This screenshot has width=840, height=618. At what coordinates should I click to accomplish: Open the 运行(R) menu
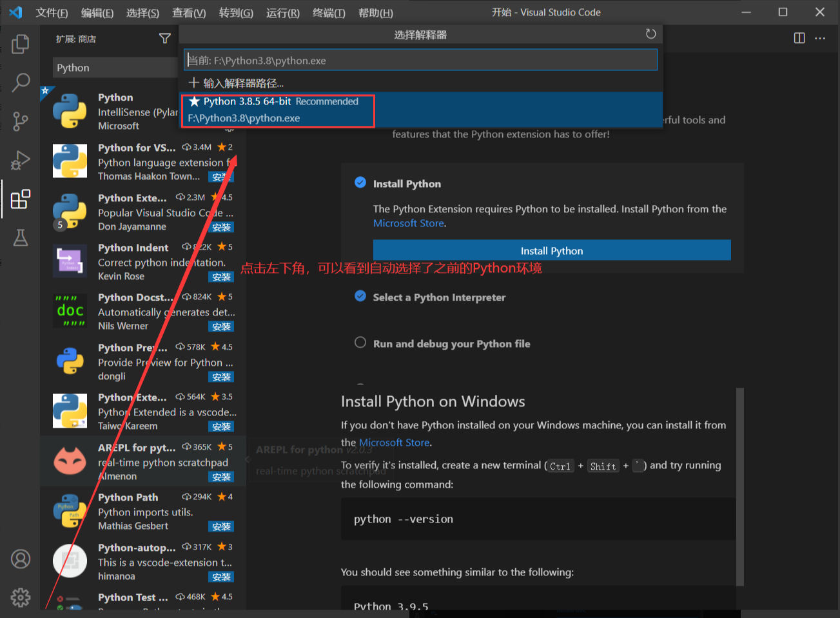pos(283,12)
